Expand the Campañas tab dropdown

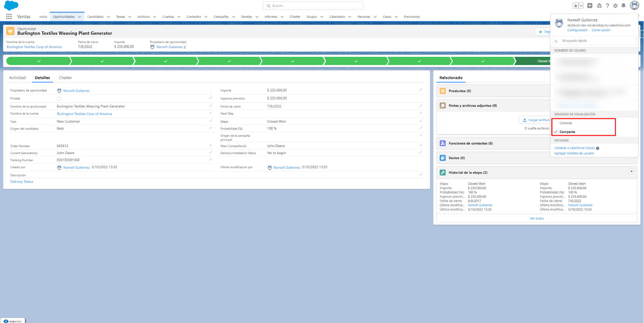[x=234, y=17]
